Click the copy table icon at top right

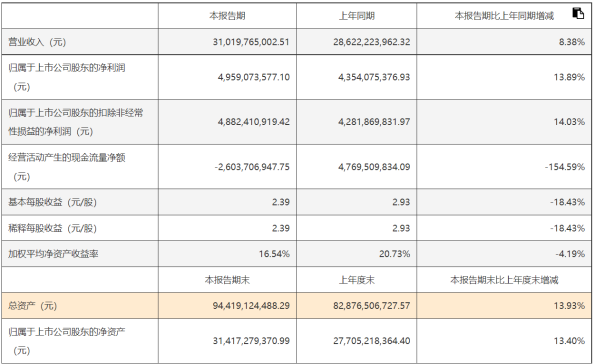click(x=578, y=13)
